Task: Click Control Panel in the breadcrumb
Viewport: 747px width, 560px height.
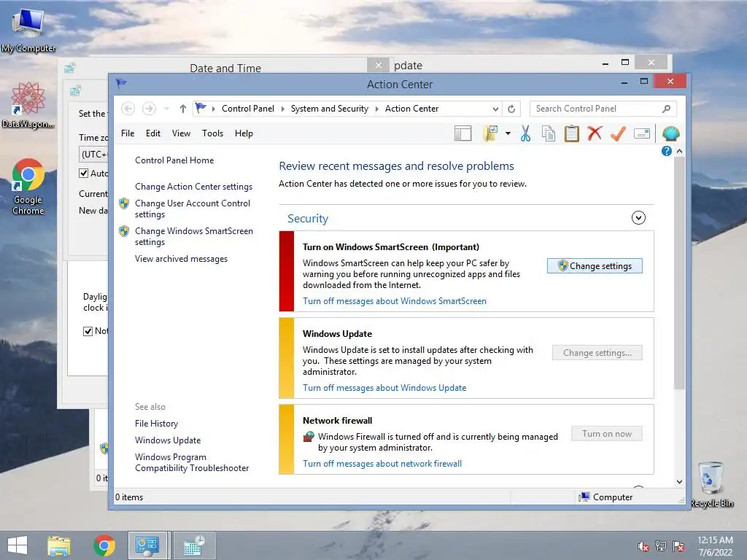Action: coord(248,109)
